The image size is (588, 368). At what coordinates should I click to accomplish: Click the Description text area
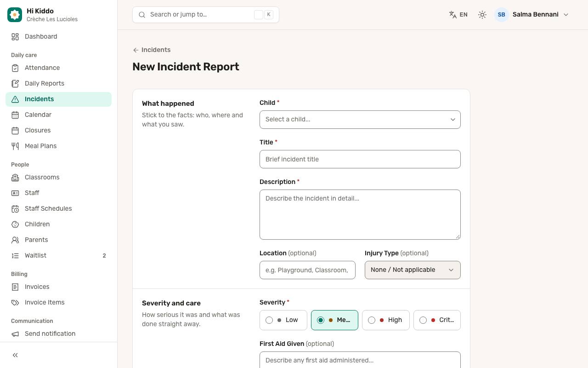[360, 215]
